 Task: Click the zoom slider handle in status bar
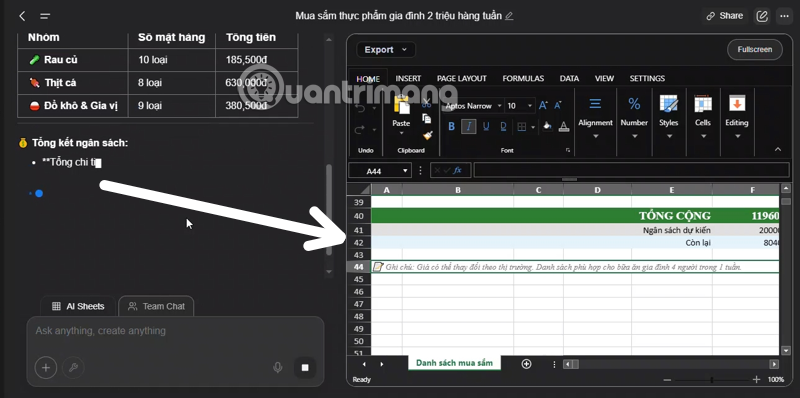[x=712, y=380]
